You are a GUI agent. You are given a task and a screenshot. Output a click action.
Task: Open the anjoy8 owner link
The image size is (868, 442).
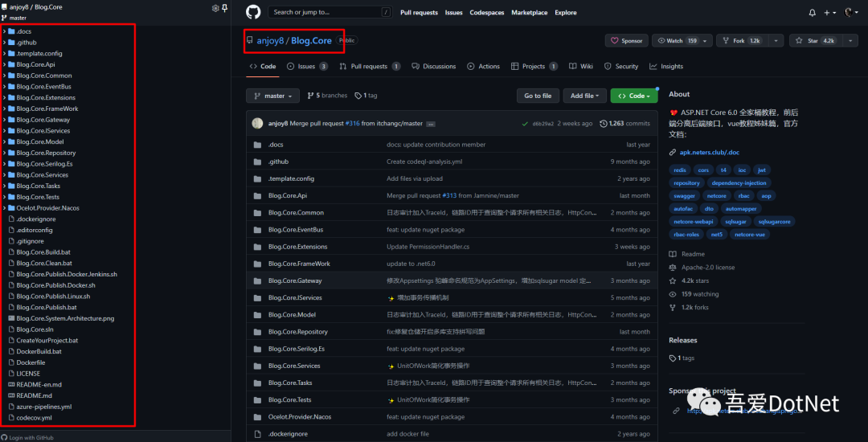point(269,40)
